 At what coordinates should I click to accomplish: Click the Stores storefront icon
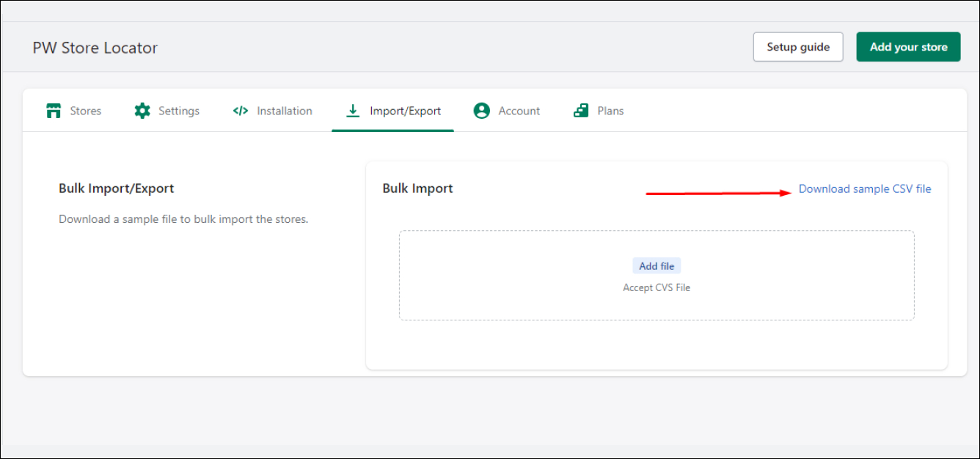tap(53, 111)
